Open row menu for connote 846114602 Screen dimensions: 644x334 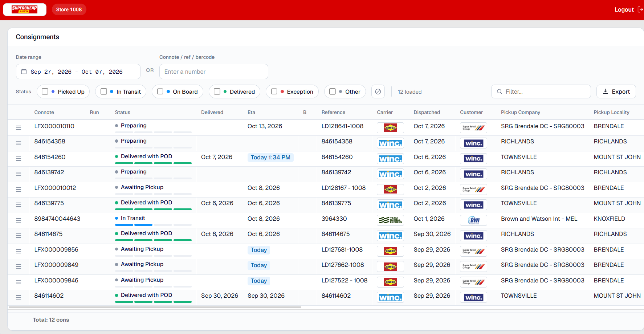[19, 297]
